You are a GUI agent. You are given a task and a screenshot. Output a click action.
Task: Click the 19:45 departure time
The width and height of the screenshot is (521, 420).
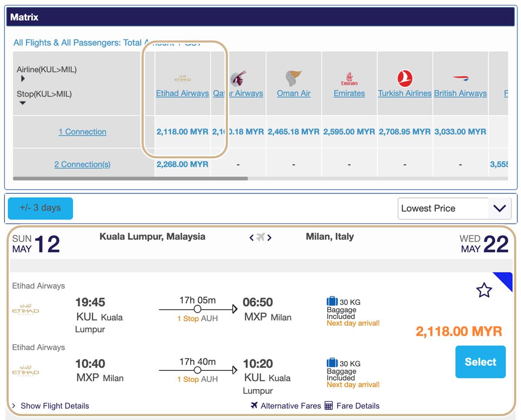click(90, 302)
